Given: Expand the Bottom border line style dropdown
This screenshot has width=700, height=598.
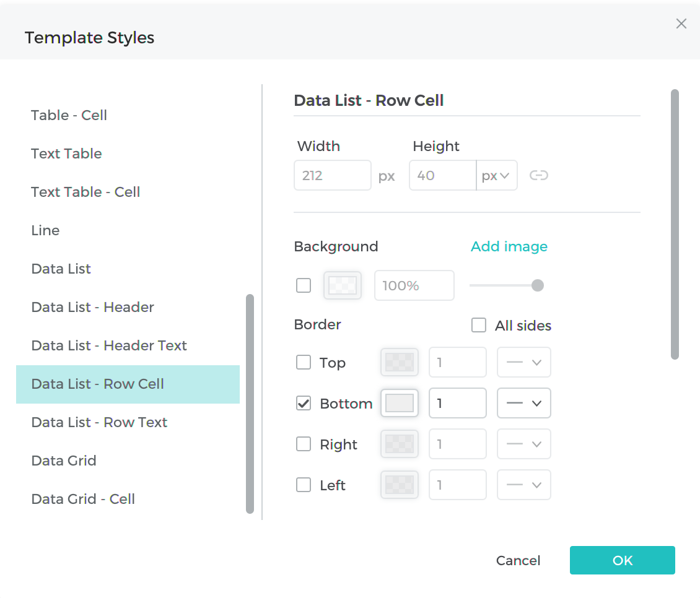Looking at the screenshot, I should (x=524, y=404).
